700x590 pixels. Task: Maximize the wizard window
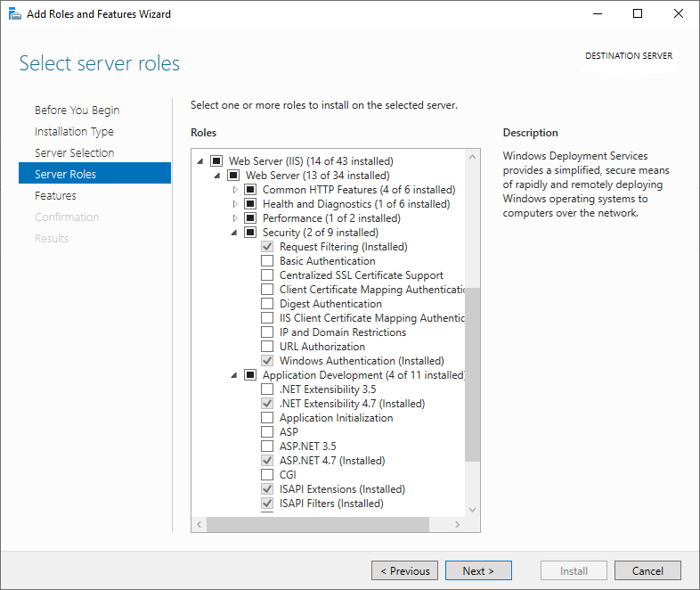[638, 14]
